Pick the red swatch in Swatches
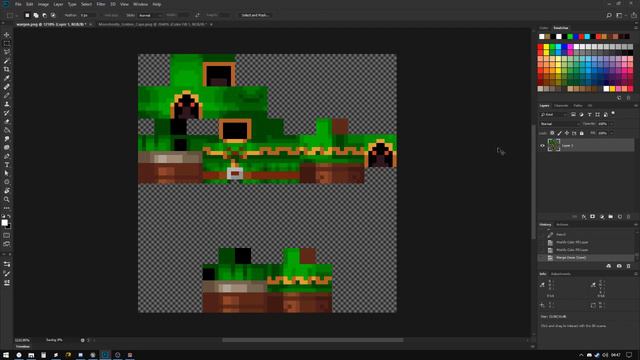Viewport: 640px width, 360px height. [x=540, y=47]
